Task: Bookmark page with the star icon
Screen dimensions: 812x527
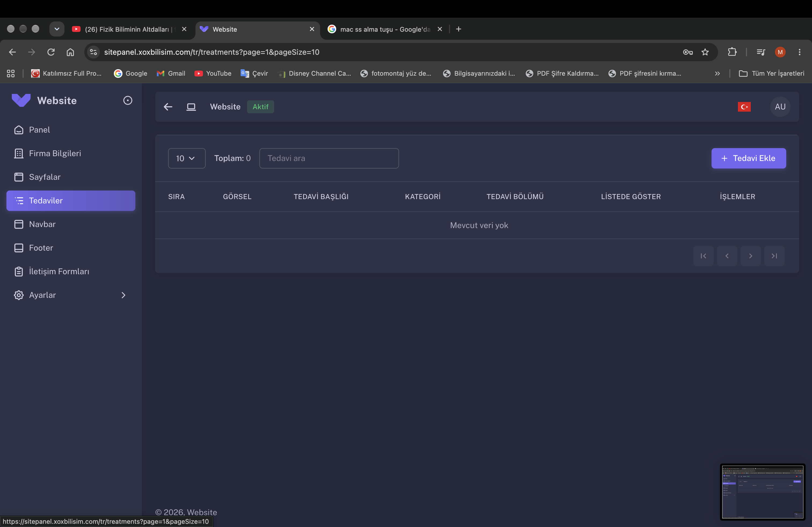Action: tap(705, 52)
